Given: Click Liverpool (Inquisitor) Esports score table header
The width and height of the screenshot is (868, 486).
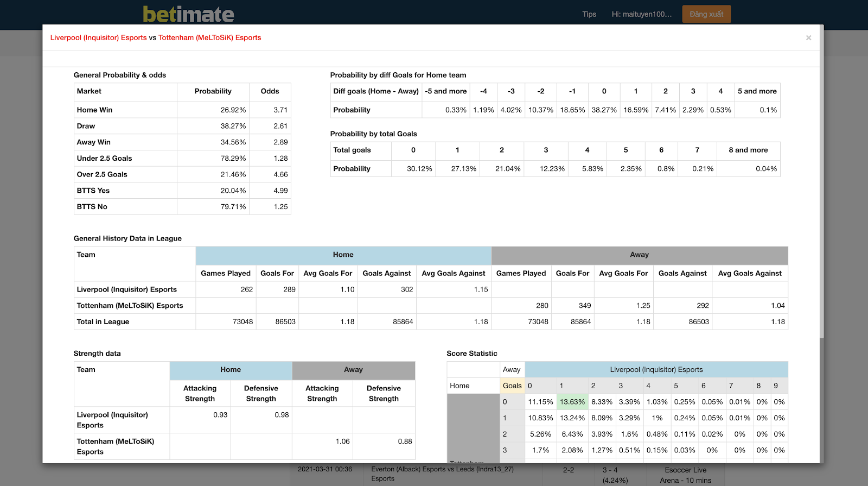Looking at the screenshot, I should pyautogui.click(x=656, y=370).
